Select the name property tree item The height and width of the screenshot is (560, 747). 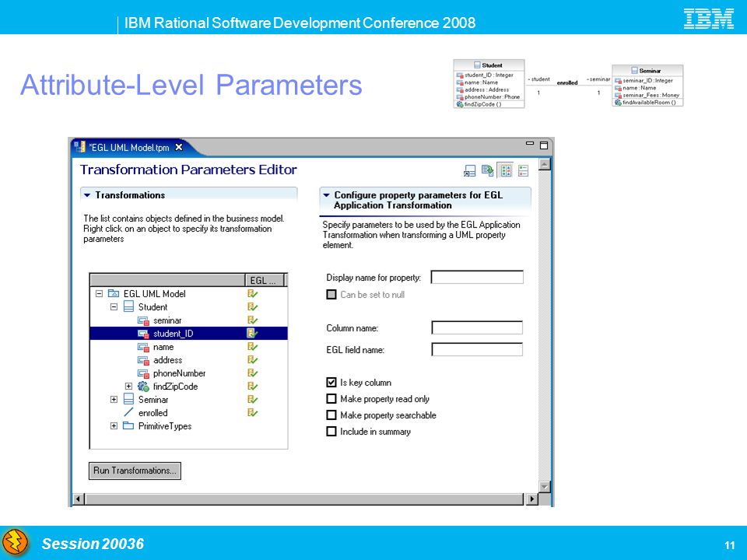(x=163, y=347)
